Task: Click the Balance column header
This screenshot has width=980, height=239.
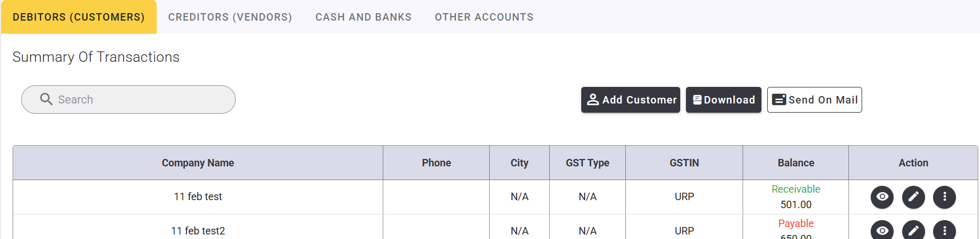Action: pos(796,163)
